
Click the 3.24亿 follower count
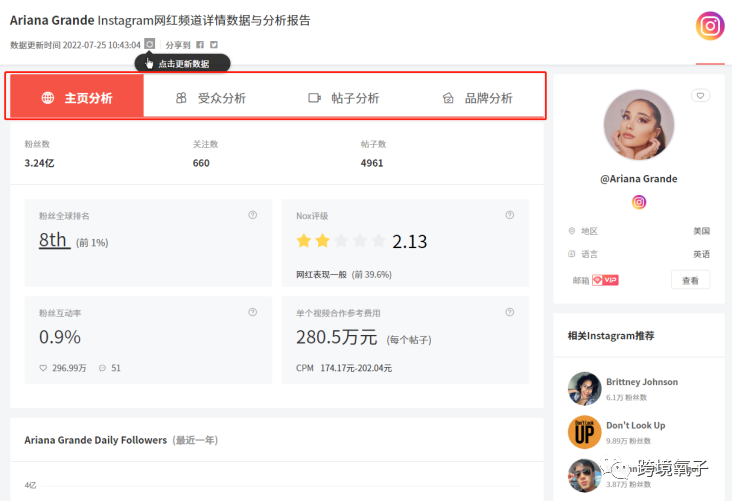[39, 163]
